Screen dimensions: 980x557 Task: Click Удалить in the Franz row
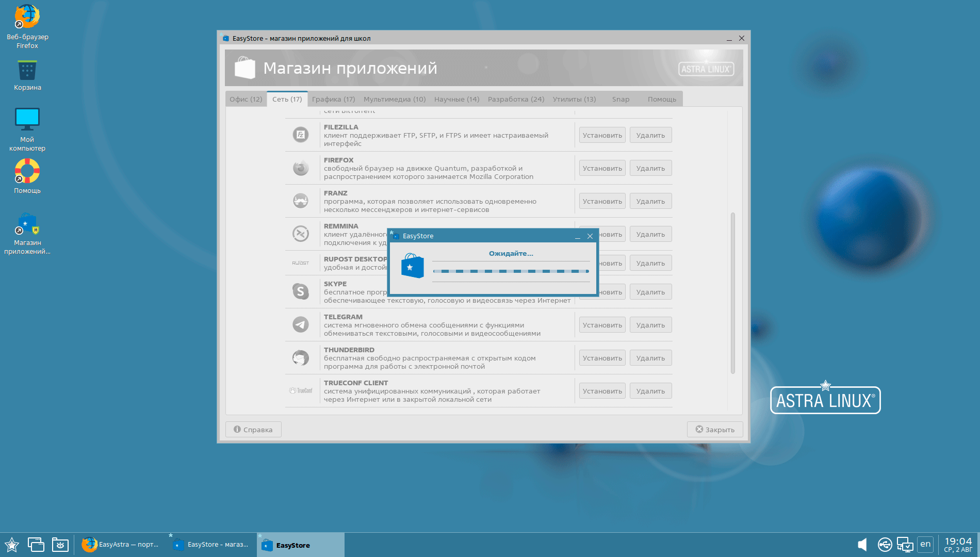click(651, 201)
